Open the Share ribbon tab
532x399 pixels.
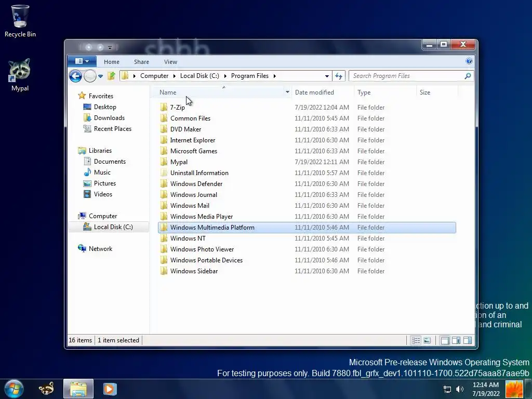141,62
